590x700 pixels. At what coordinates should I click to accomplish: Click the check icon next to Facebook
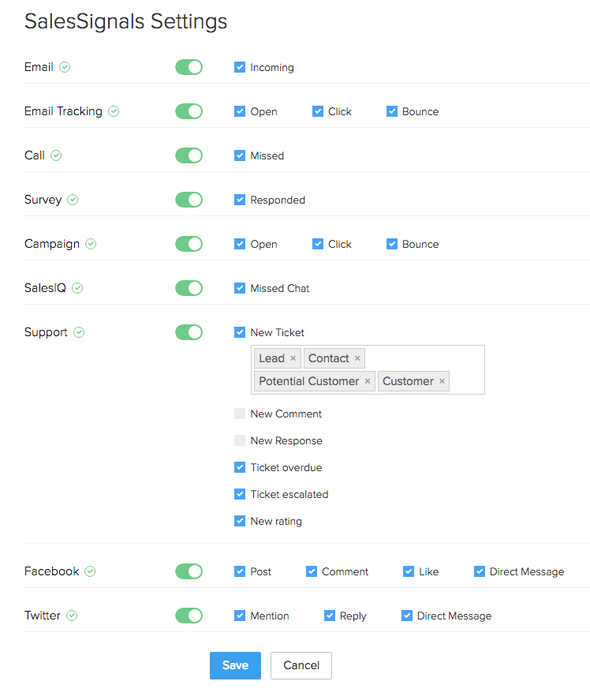pyautogui.click(x=90, y=571)
